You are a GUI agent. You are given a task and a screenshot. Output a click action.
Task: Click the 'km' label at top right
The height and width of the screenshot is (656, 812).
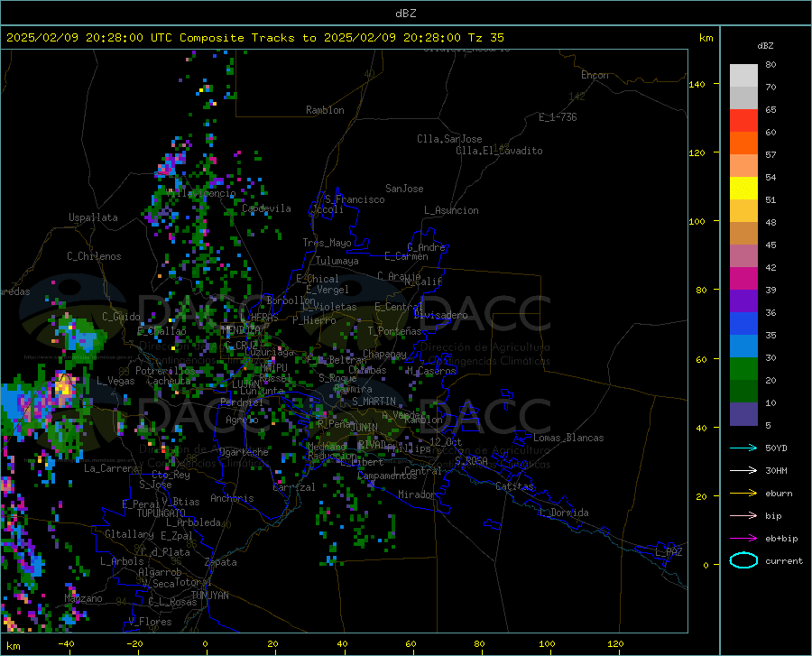[x=706, y=38]
